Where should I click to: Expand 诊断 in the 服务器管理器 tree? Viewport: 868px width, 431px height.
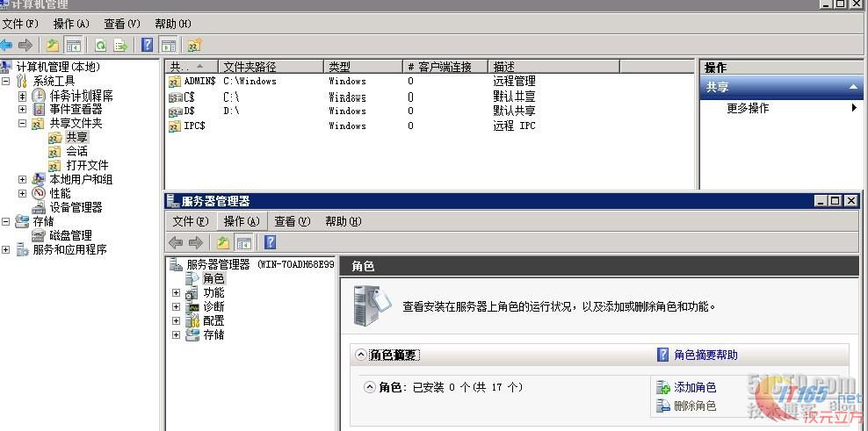click(176, 306)
